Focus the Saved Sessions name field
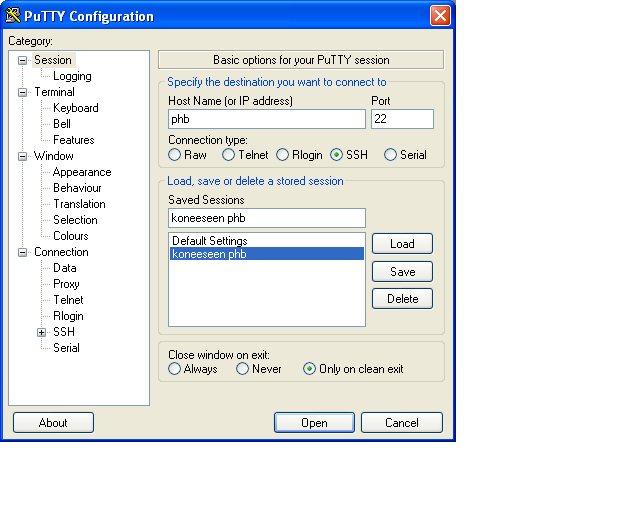Screen dimensions: 640x512 tap(267, 218)
